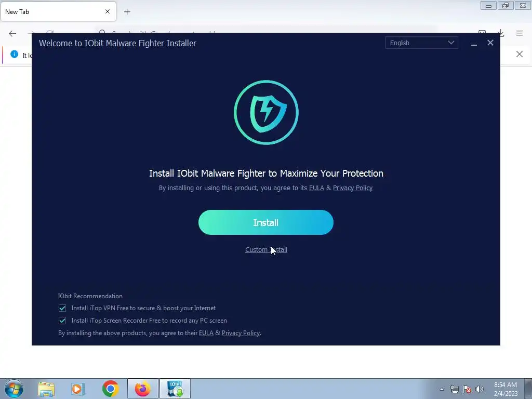532x399 pixels.
Task: Click the Install button
Action: click(x=265, y=222)
